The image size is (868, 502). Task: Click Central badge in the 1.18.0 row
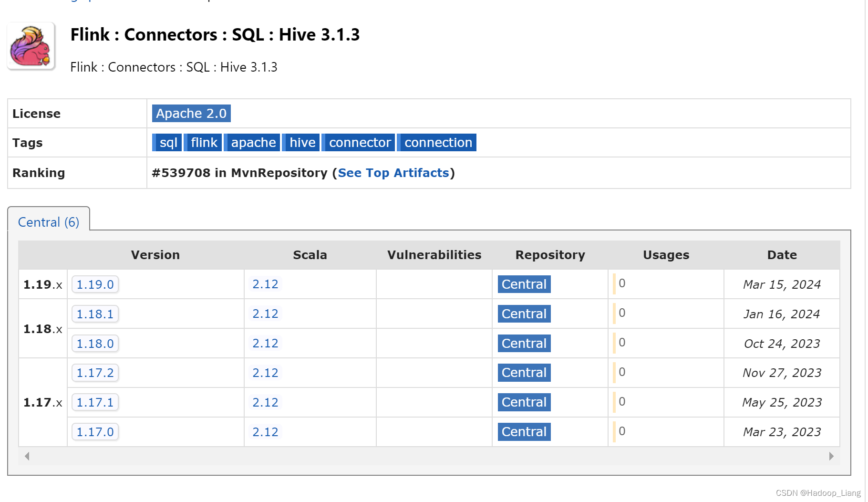pos(524,344)
